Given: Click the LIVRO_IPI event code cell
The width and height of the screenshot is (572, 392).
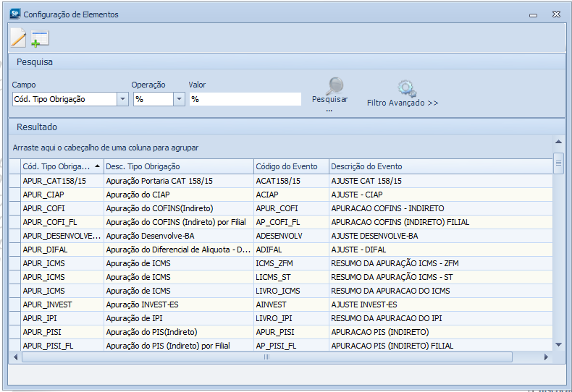Looking at the screenshot, I should 274,318.
